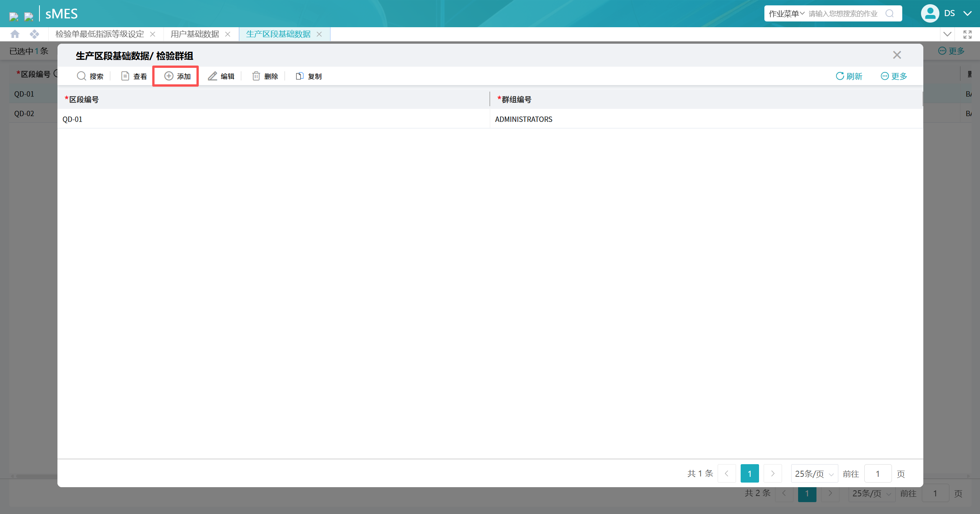Expand the 作业菜单 dropdown
Viewport: 980px width, 514px height.
(x=786, y=13)
